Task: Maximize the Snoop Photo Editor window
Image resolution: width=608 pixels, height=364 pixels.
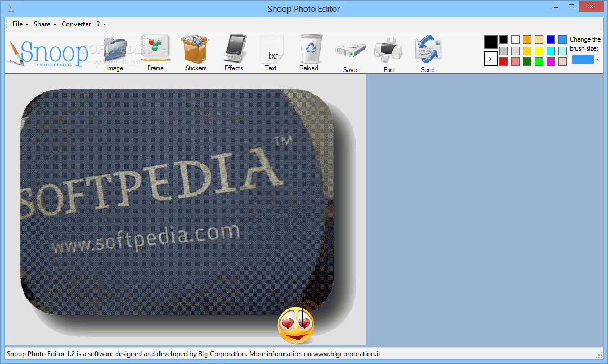Action: 571,7
